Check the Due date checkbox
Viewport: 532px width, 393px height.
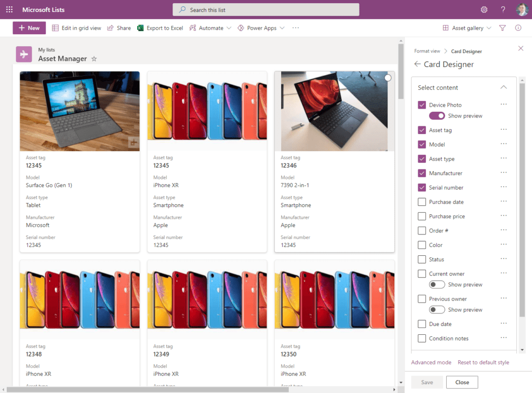[x=422, y=324]
